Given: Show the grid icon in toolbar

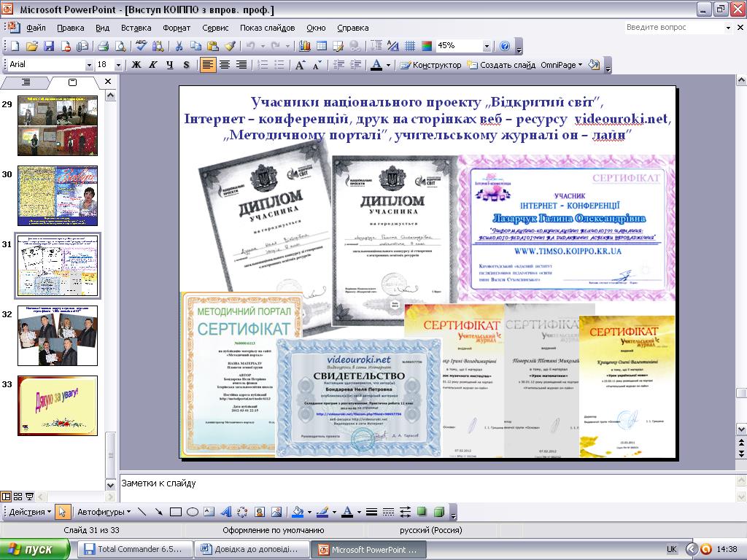Looking at the screenshot, I should [x=410, y=46].
